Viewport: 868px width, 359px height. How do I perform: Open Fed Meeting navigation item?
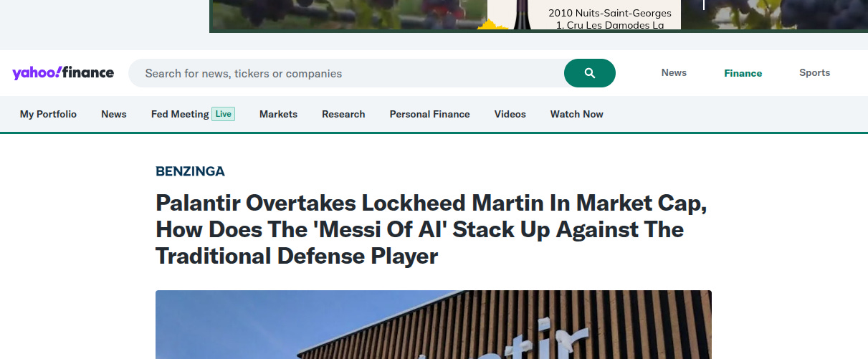coord(180,114)
